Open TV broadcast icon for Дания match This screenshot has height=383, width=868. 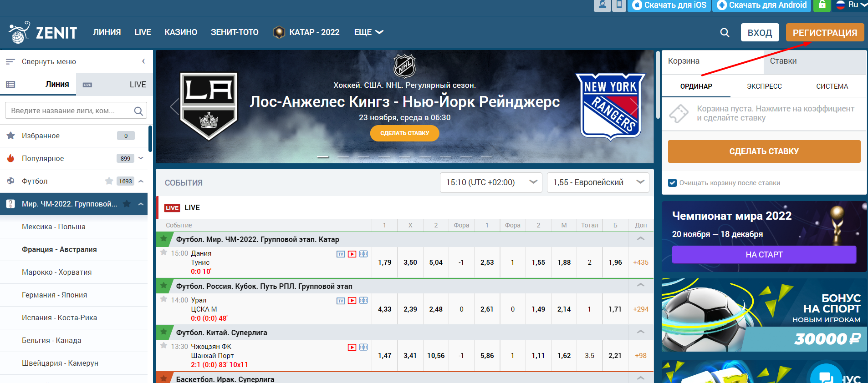[341, 254]
